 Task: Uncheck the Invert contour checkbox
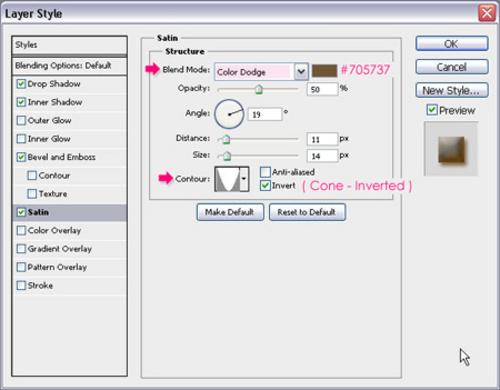(265, 185)
